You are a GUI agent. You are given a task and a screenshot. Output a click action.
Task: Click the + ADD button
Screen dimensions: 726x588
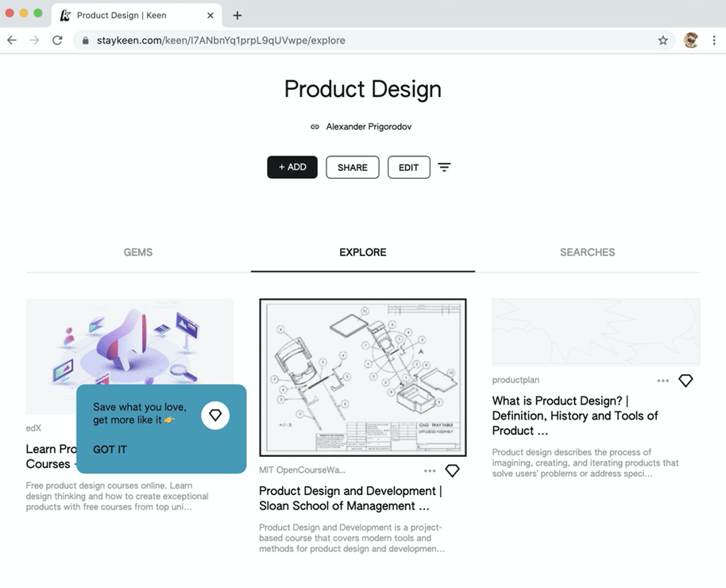click(x=292, y=168)
